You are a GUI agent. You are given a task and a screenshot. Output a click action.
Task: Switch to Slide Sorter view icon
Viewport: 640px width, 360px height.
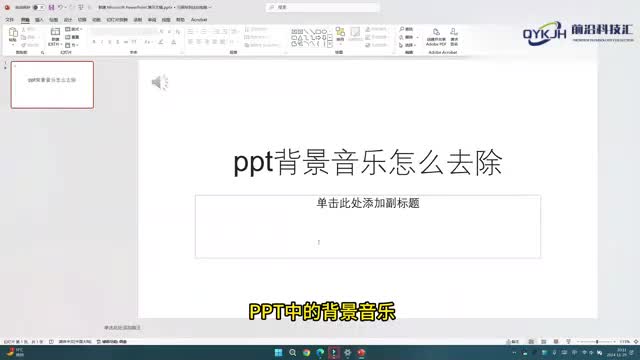click(544, 342)
